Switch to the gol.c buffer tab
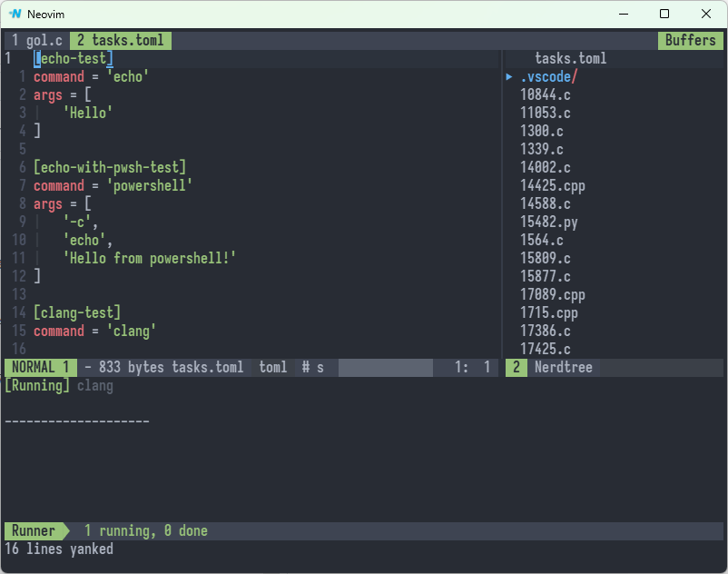This screenshot has height=574, width=728. tap(37, 40)
